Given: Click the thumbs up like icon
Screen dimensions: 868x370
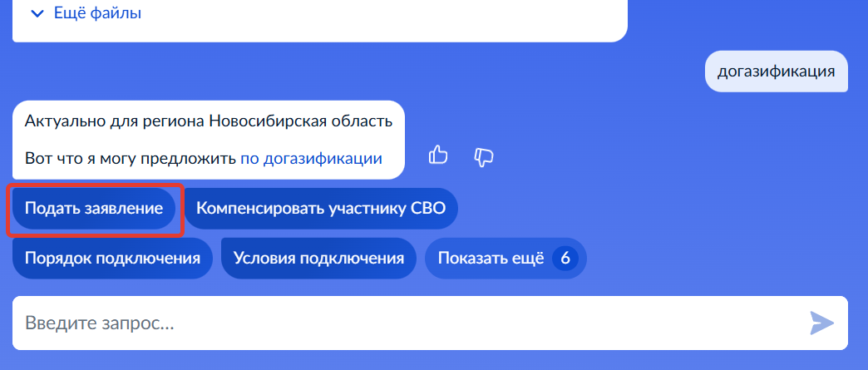Looking at the screenshot, I should click(438, 155).
